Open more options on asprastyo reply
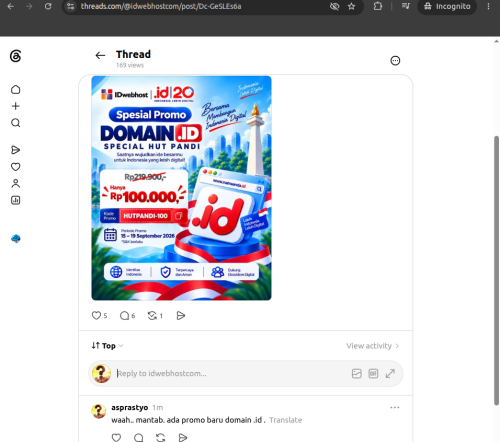500x442 pixels. point(395,408)
